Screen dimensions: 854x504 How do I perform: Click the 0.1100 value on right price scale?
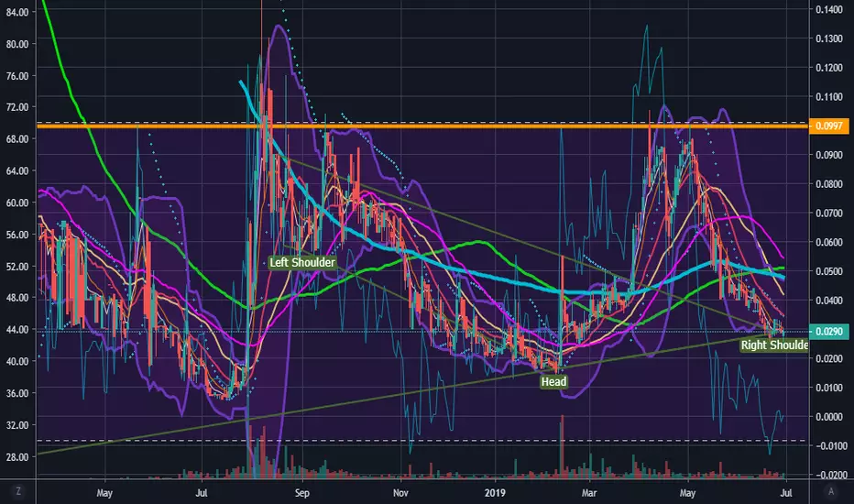[829, 96]
